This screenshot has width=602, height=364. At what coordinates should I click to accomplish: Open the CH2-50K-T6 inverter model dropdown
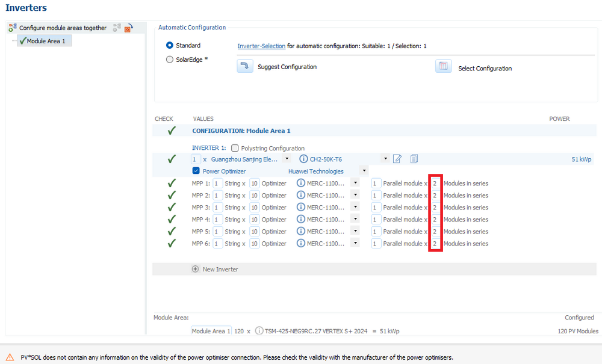(x=385, y=158)
